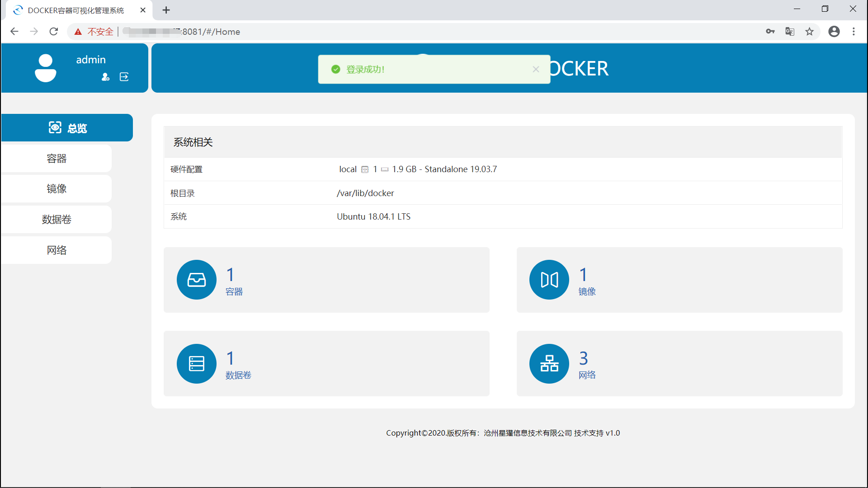The height and width of the screenshot is (488, 868).
Task: Reload the page via refresh icon
Action: pyautogui.click(x=53, y=31)
